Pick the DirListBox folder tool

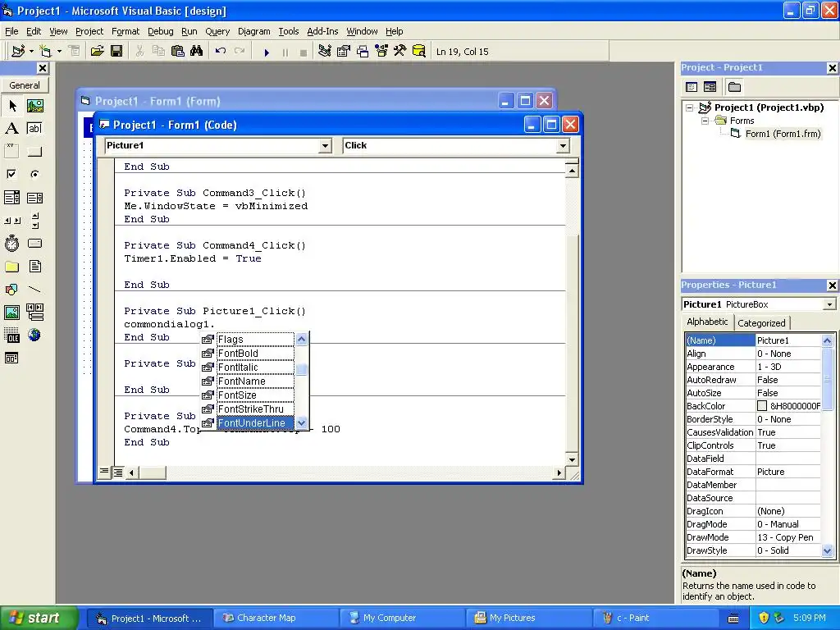pos(12,267)
